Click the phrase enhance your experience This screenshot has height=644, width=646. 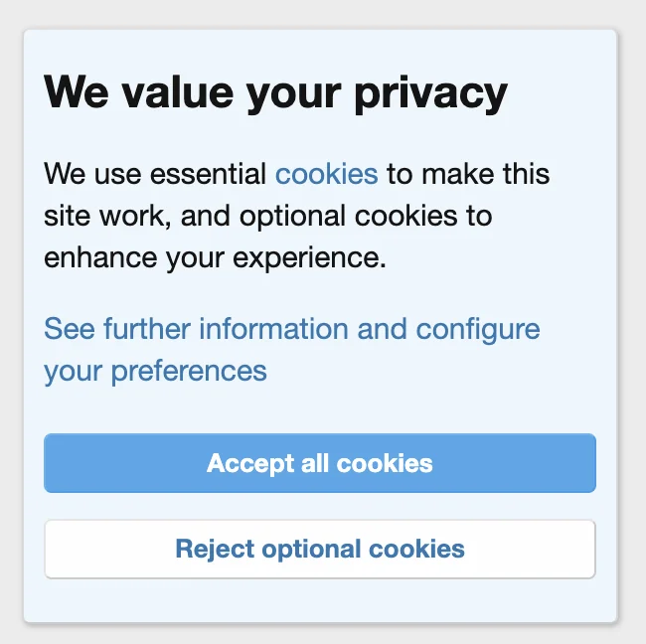coord(213,259)
